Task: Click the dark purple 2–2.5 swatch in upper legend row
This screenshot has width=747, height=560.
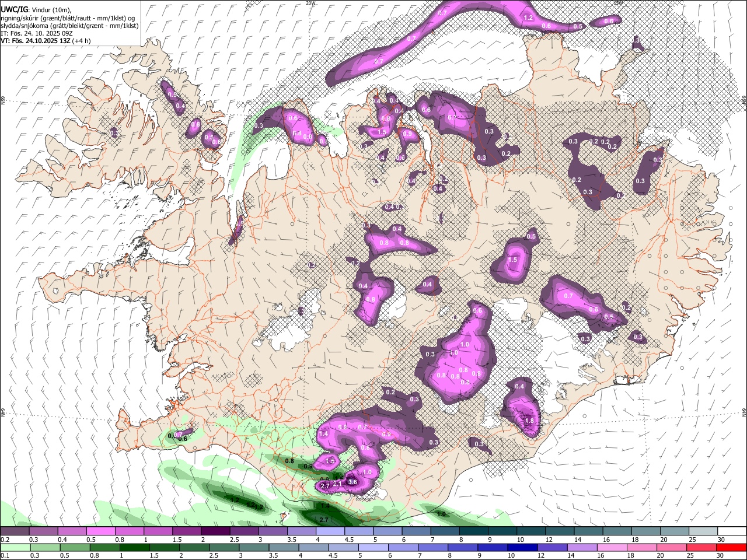Action: point(216,531)
